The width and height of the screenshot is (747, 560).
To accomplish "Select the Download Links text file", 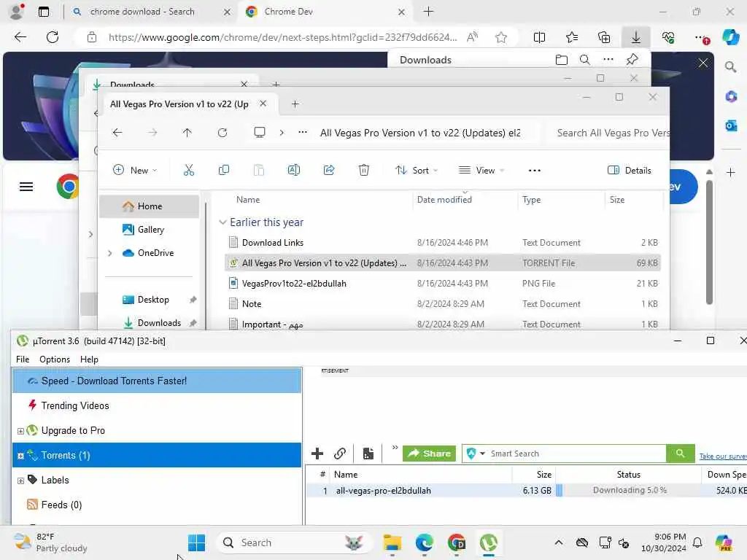I will (x=443, y=242).
